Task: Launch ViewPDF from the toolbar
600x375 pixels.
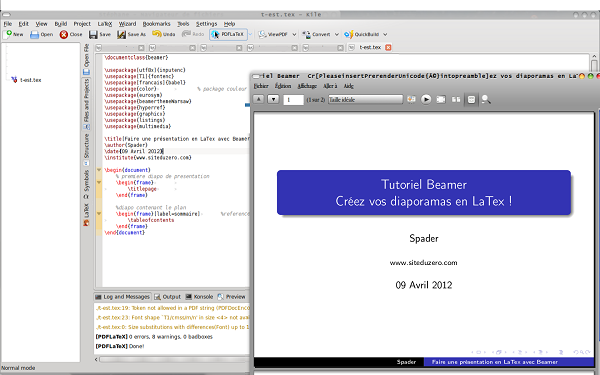Action: pyautogui.click(x=273, y=34)
